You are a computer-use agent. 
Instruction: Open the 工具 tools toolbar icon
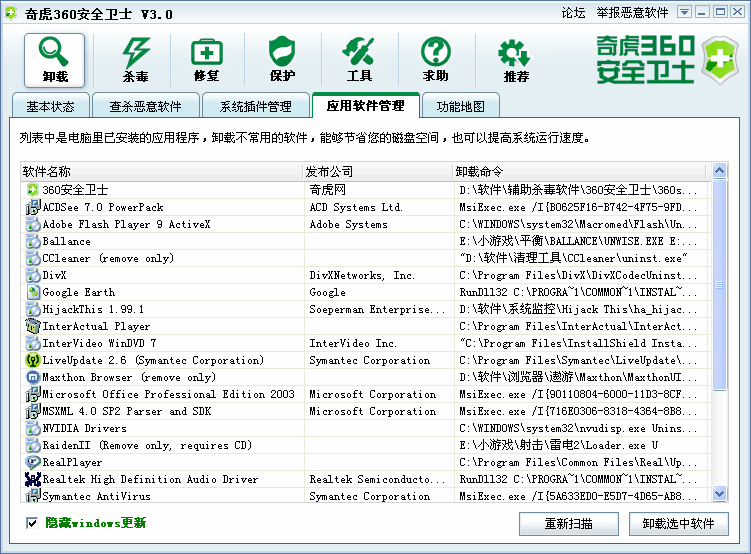click(359, 60)
